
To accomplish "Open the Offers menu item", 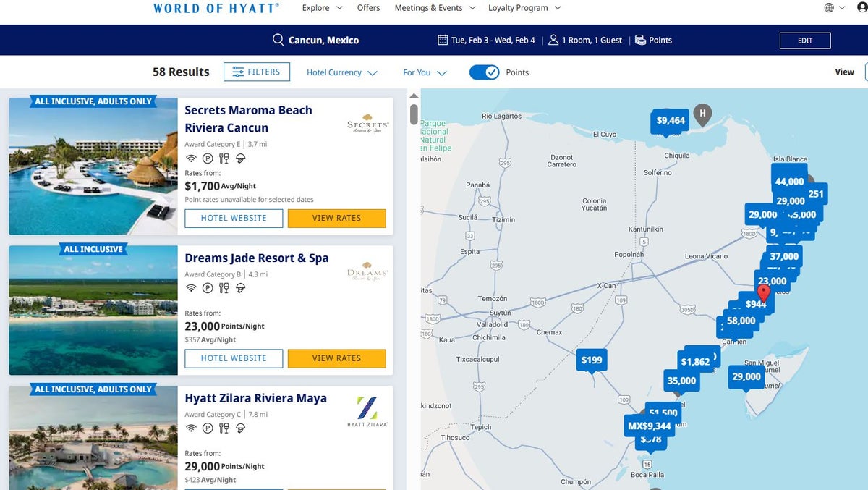I will [x=368, y=8].
